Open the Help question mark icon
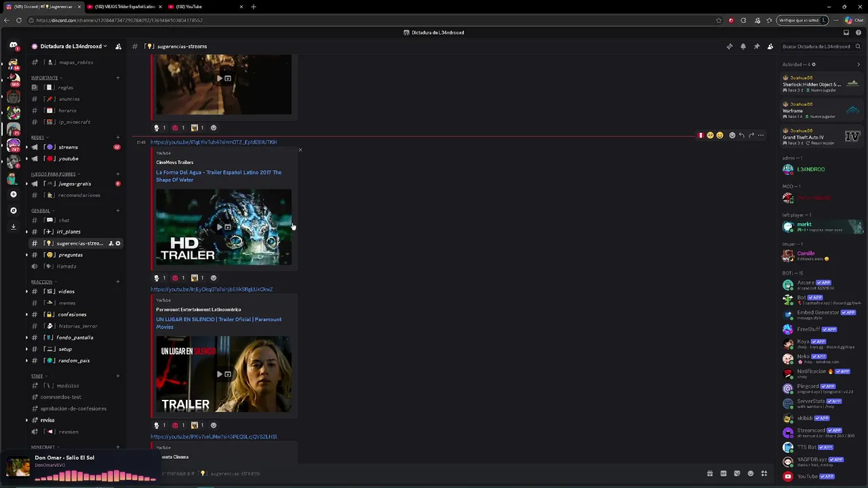The height and width of the screenshot is (488, 868). point(859,33)
